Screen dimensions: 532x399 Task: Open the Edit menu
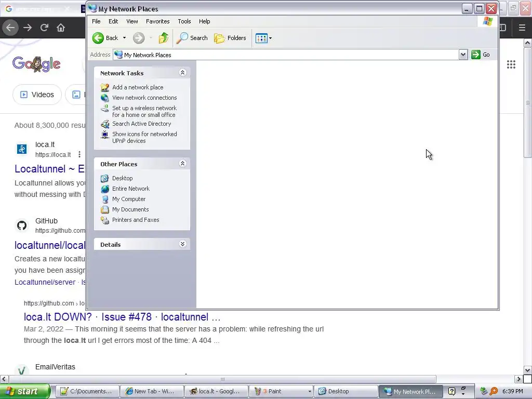113,21
